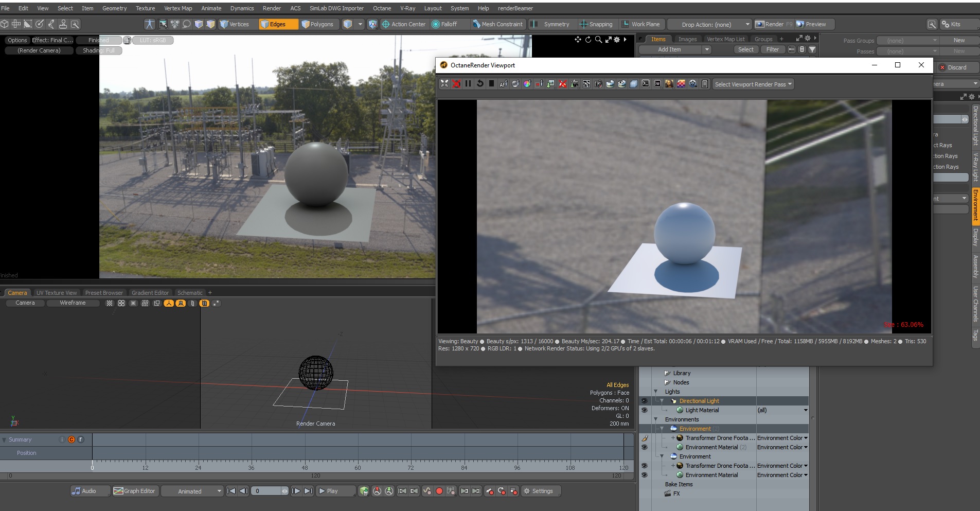Open Select Viewport Render Pass dropdown
Screen dimensions: 980x511
click(x=754, y=84)
